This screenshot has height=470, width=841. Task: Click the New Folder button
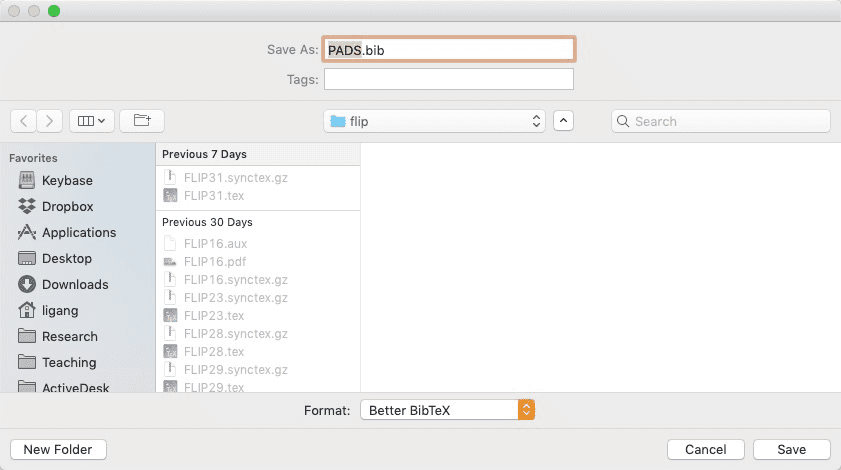[x=58, y=450]
